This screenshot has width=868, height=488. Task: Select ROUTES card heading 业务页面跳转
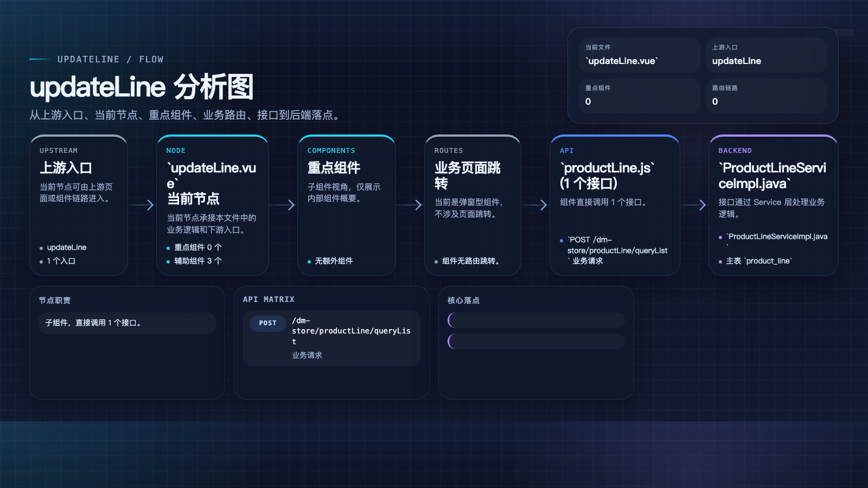tap(468, 175)
